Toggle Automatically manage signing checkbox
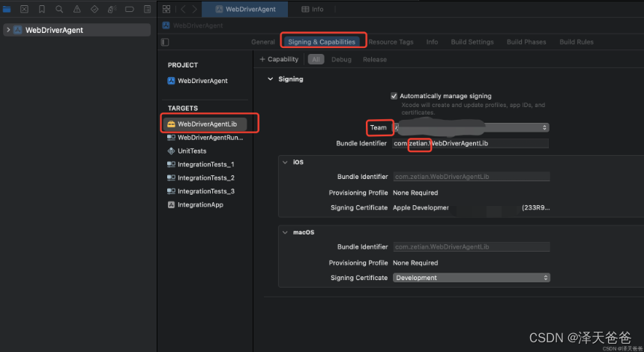644x352 pixels. (394, 96)
